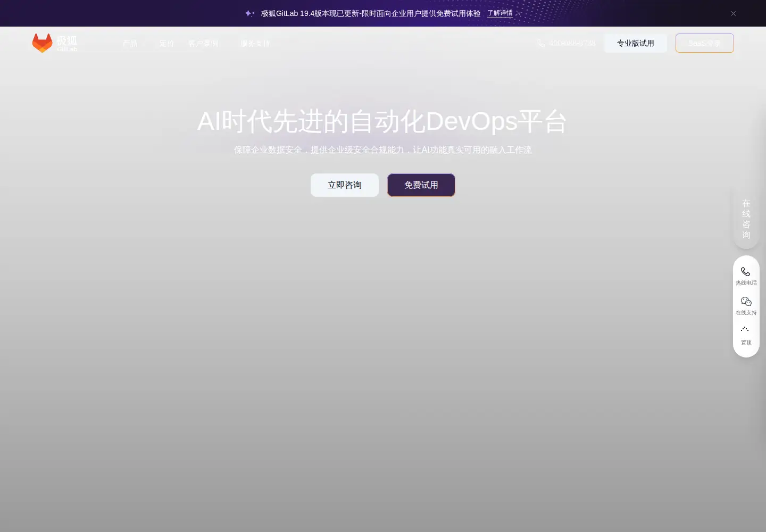
Task: Click the SaaS登录 button
Action: point(705,43)
